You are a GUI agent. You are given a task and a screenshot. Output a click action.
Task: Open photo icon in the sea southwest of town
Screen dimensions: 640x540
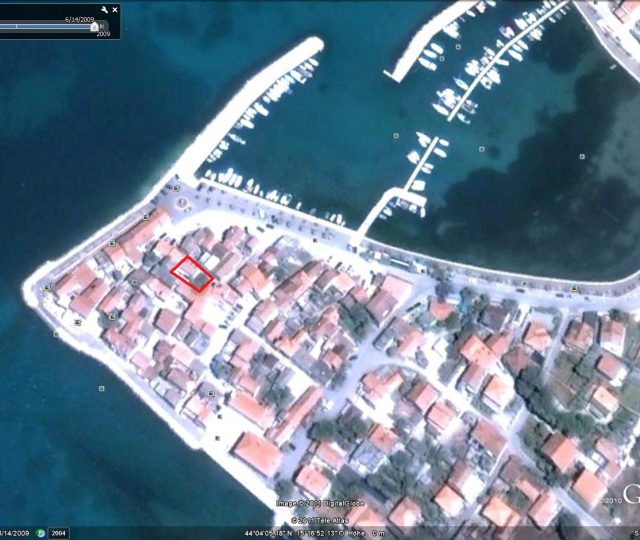(101, 387)
